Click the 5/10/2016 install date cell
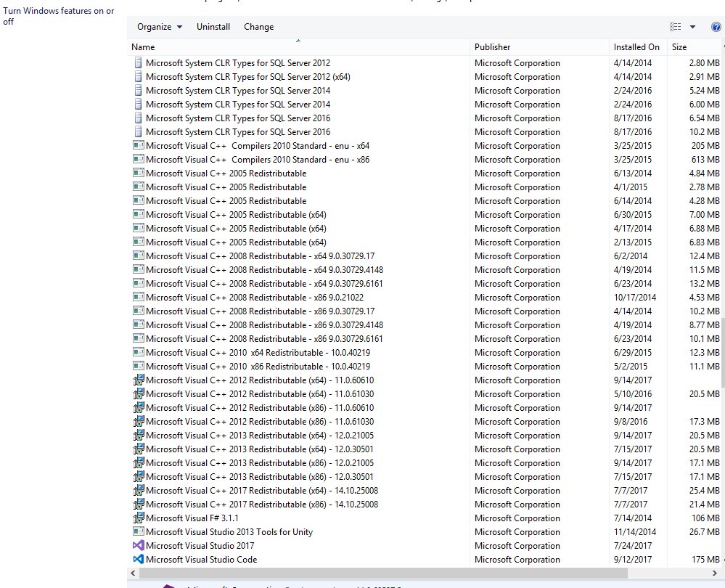Image resolution: width=725 pixels, height=588 pixels. [633, 394]
